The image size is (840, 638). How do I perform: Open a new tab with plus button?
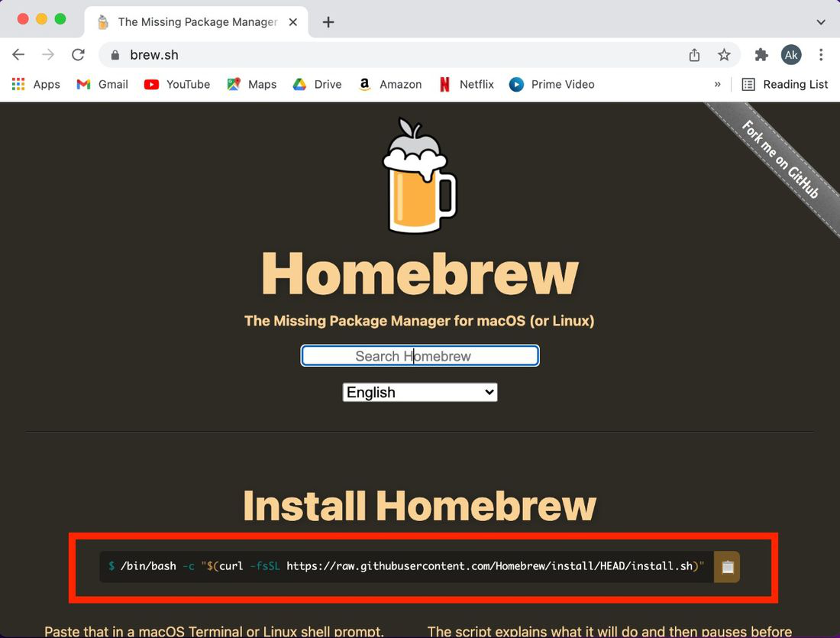click(x=328, y=22)
